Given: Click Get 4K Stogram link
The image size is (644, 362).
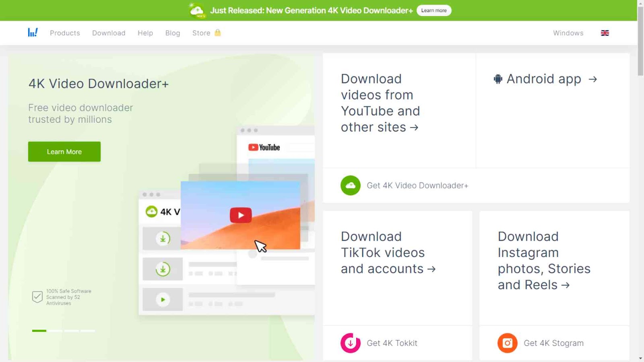Looking at the screenshot, I should (x=553, y=343).
